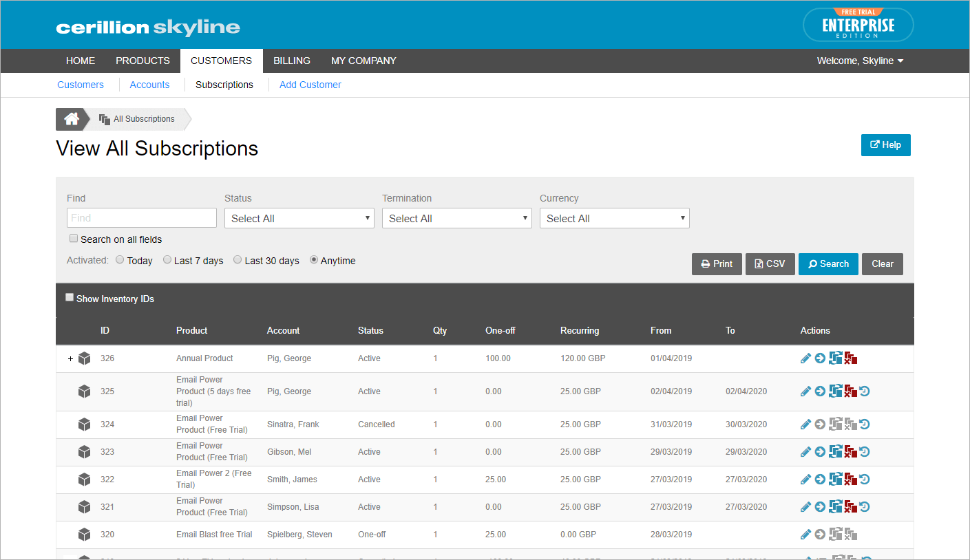Click the Recurring column header
Screen dimensions: 970x560
click(x=580, y=331)
